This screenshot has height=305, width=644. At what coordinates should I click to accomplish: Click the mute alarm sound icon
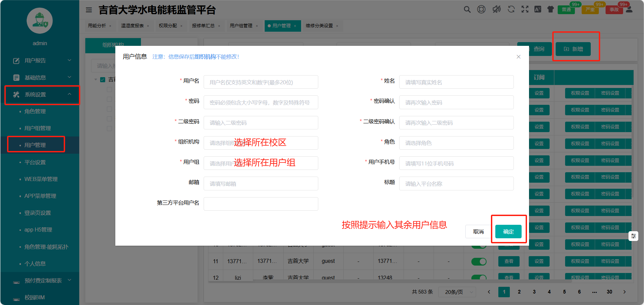click(x=496, y=9)
